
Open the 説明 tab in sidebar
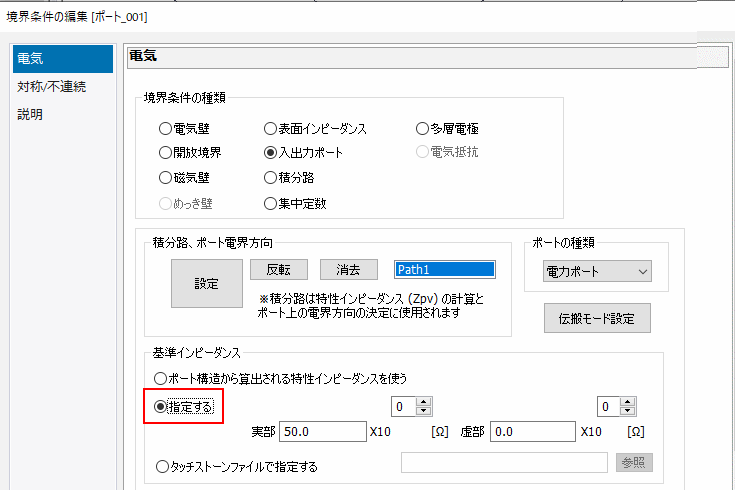31,114
